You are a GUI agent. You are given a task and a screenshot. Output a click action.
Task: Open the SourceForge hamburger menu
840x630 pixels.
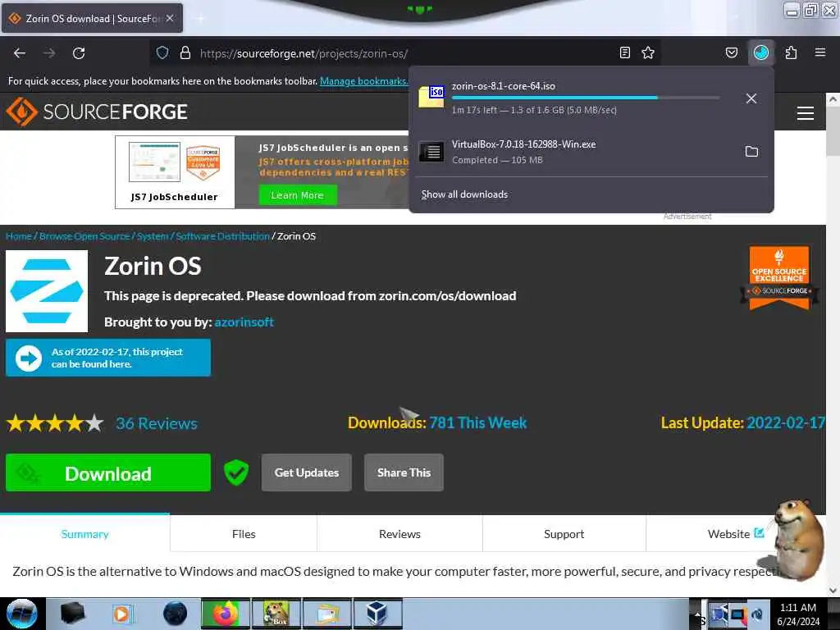tap(805, 113)
